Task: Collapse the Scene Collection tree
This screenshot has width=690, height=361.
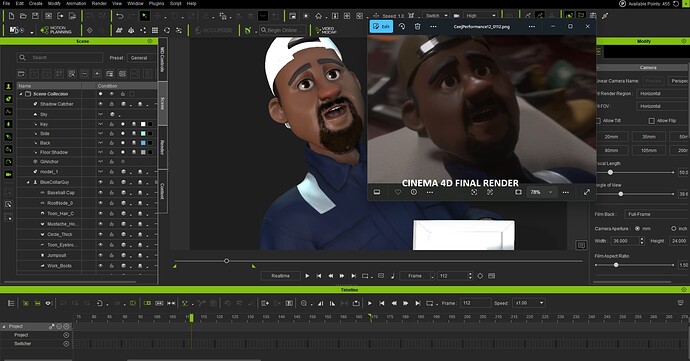Action: [21, 94]
